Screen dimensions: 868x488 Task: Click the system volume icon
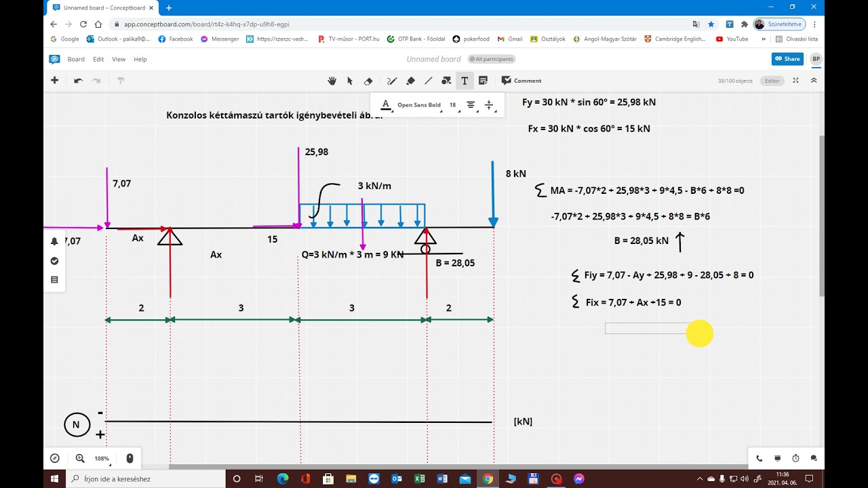[x=745, y=479]
